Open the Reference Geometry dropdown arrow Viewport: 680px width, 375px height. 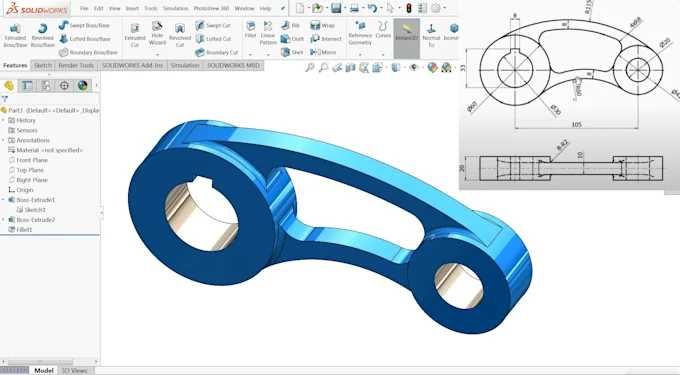tap(360, 55)
